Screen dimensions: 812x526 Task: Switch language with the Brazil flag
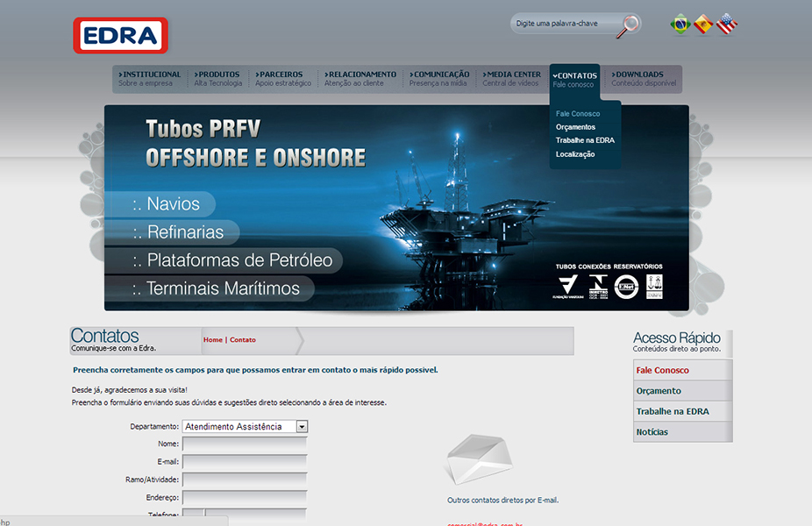680,24
